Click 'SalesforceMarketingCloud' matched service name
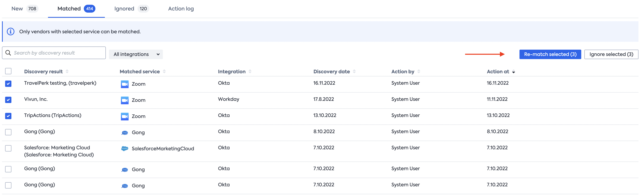This screenshot has height=195, width=644. [163, 149]
